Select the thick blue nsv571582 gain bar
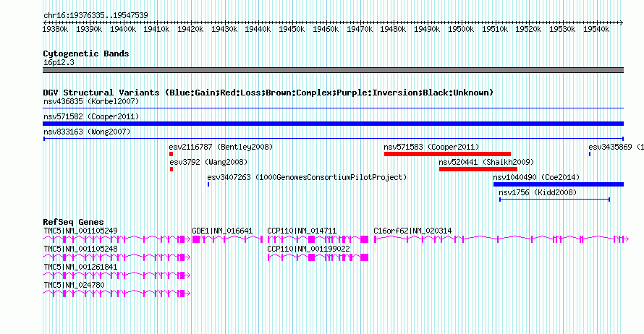 pyautogui.click(x=333, y=124)
